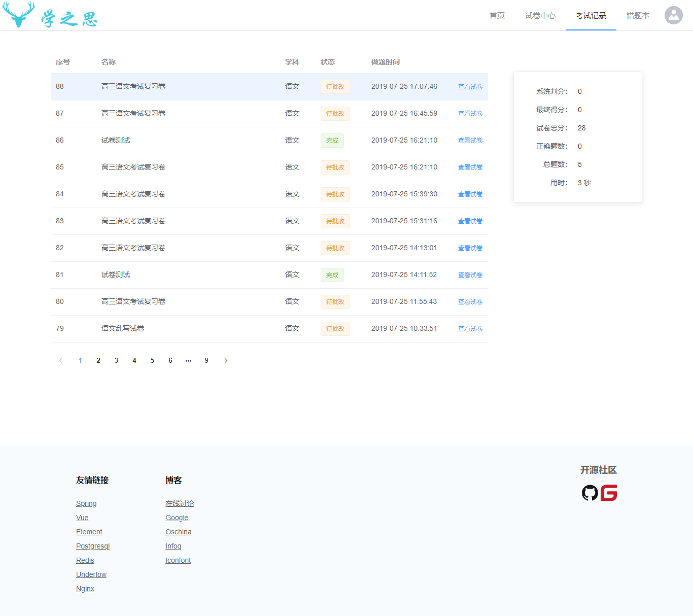
Task: Switch to the 首页 tab
Action: coord(497,16)
